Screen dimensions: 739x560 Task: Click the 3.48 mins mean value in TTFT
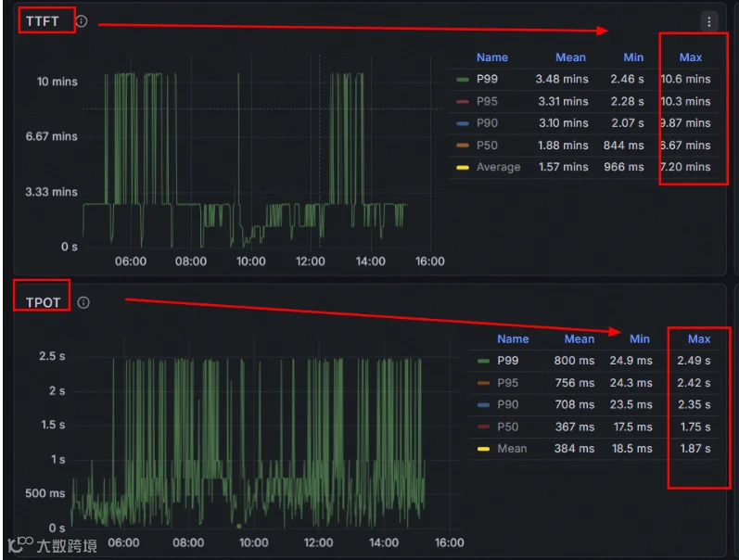pos(562,79)
